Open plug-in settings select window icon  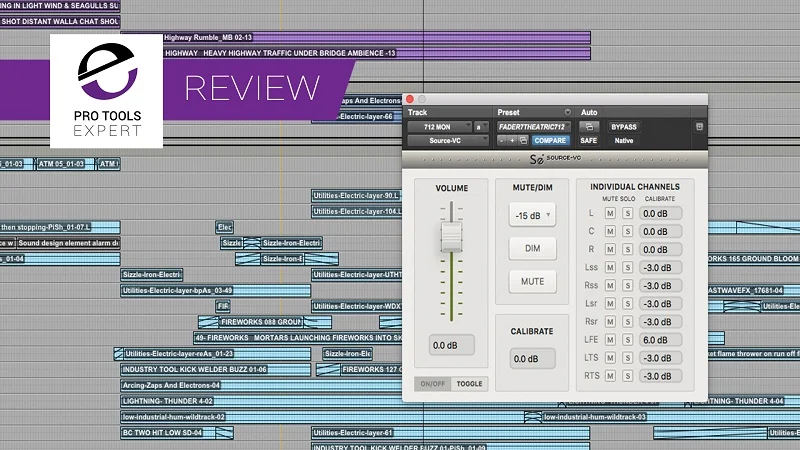[523, 140]
